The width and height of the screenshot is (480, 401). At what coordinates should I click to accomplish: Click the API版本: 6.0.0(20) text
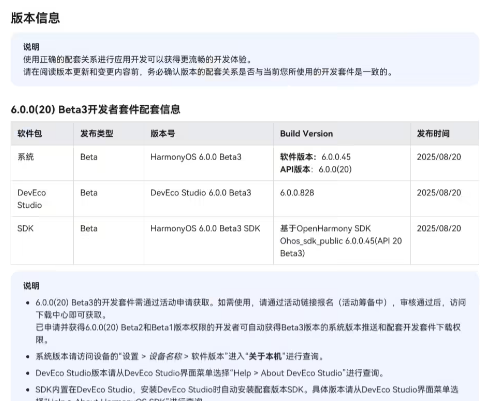click(x=316, y=169)
